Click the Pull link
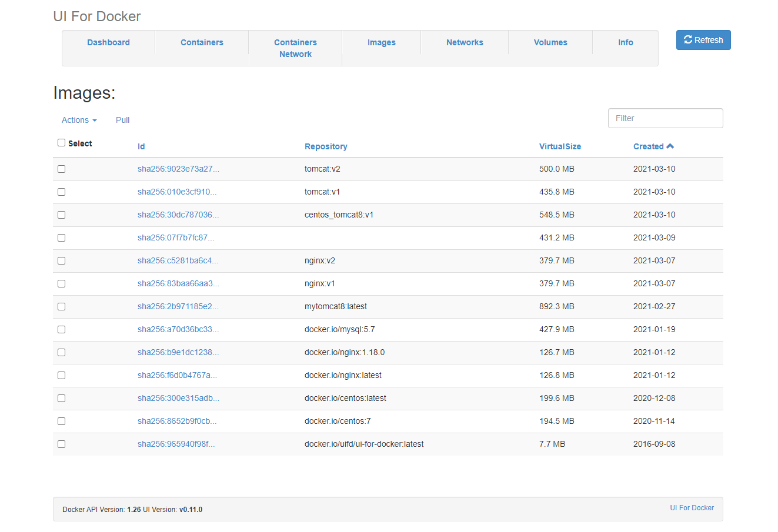This screenshot has width=778, height=532. (122, 120)
